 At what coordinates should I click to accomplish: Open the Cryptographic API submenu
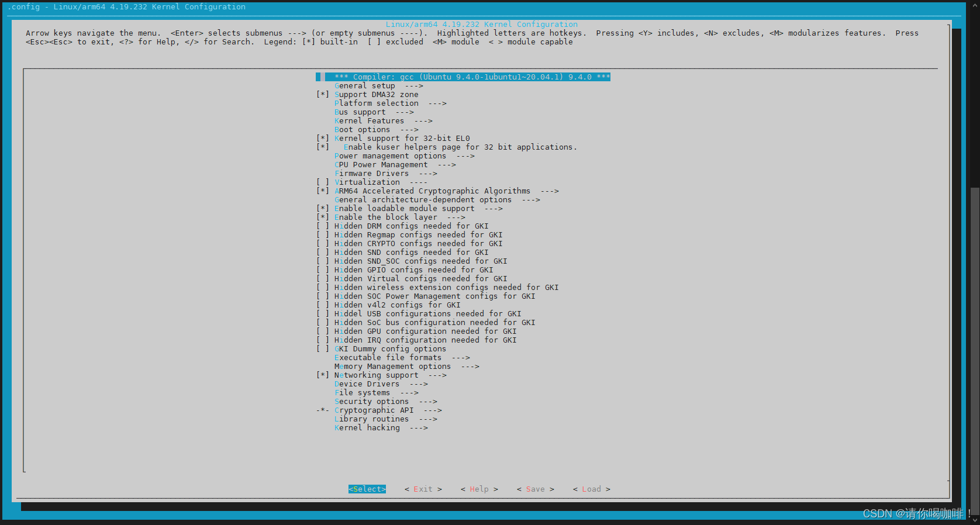click(388, 410)
